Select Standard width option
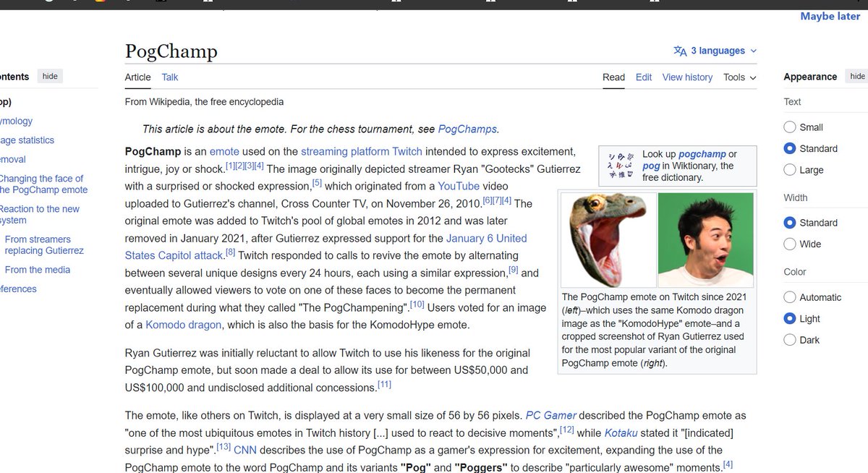This screenshot has height=473, width=868. [791, 223]
